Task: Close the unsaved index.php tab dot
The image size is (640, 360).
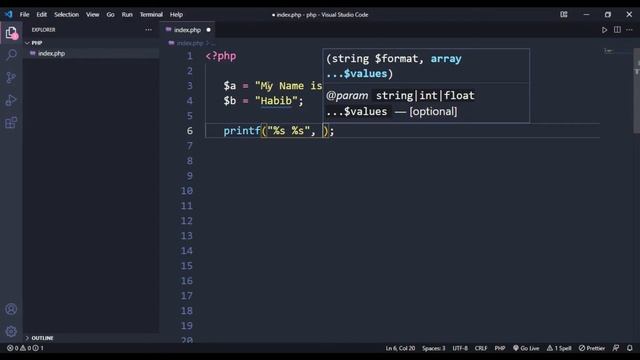Action: pos(209,30)
